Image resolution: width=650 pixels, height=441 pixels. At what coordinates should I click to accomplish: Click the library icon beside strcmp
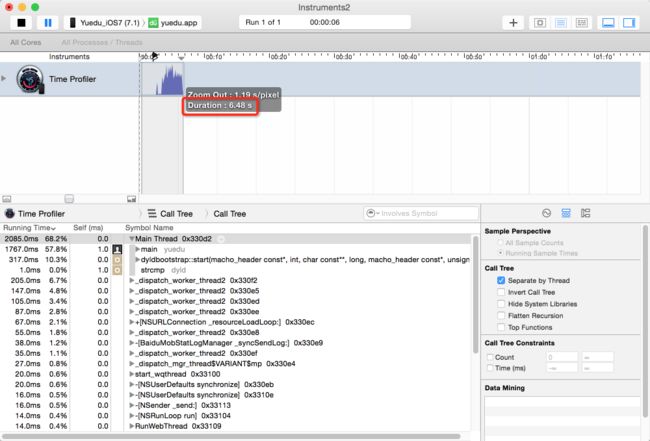117,270
